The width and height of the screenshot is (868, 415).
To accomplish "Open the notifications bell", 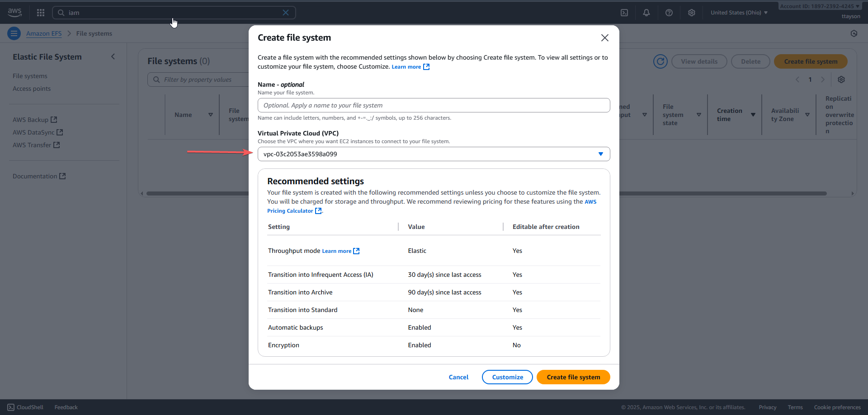I will coord(646,13).
